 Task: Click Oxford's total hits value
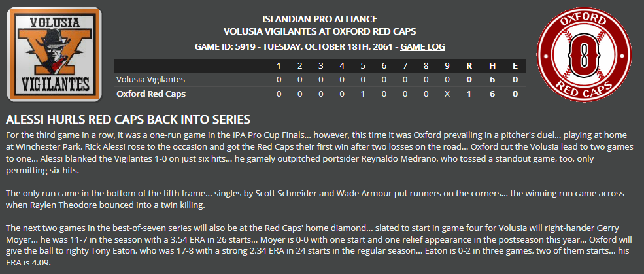(492, 94)
